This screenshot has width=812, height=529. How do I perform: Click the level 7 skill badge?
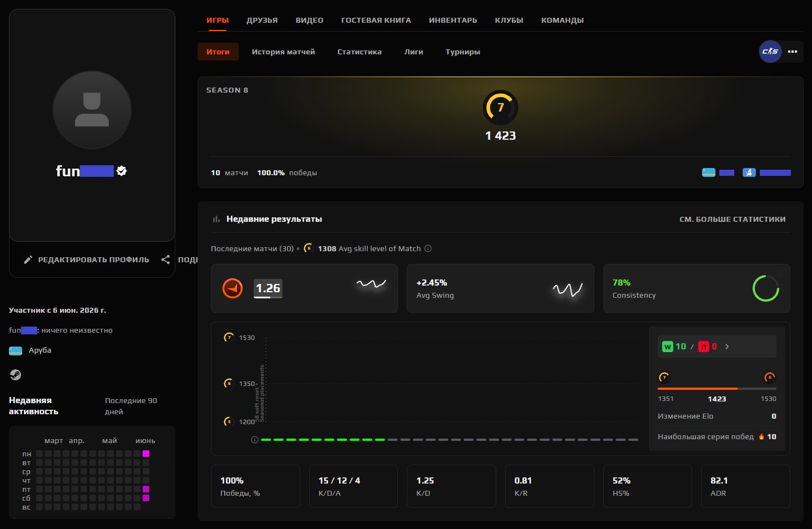[501, 107]
